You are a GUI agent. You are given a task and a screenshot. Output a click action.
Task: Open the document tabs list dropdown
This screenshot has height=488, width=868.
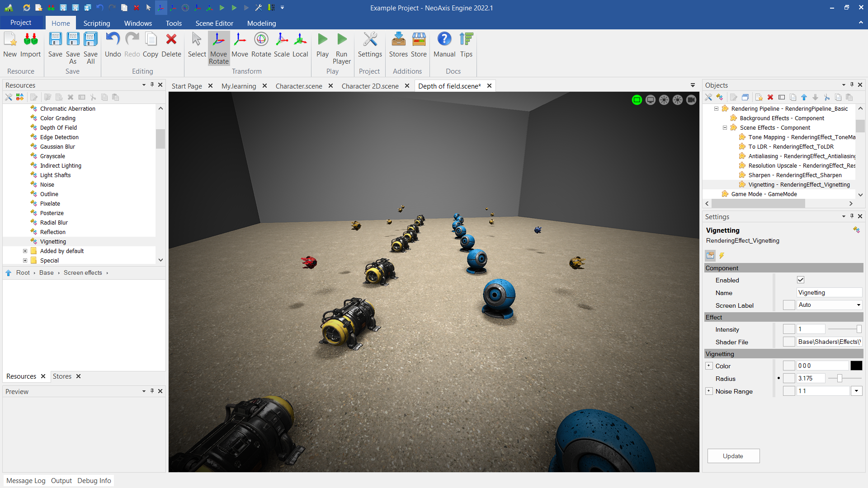point(693,85)
